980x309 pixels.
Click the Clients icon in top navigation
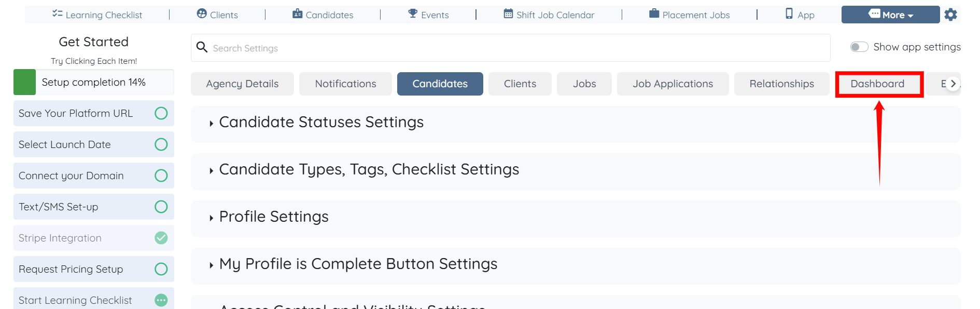tap(202, 14)
